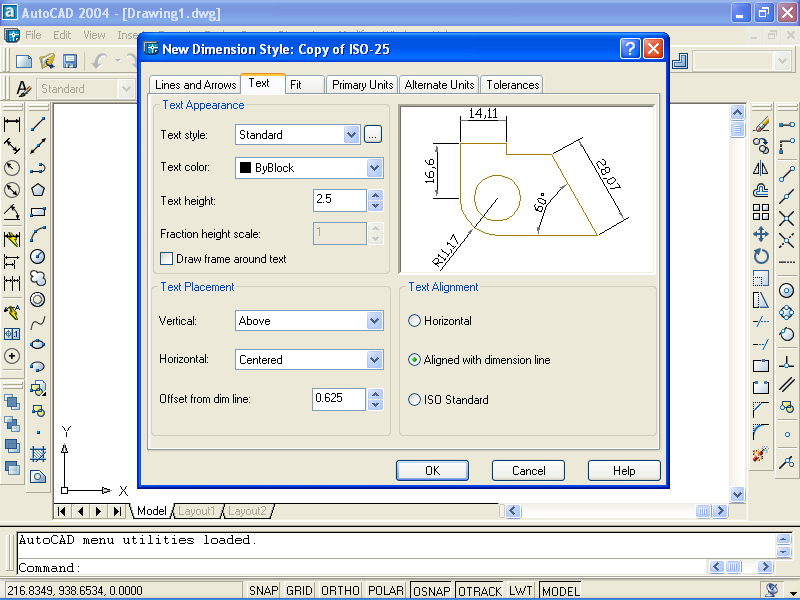Select Aligned with dimension line option
The width and height of the screenshot is (800, 600).
[414, 360]
